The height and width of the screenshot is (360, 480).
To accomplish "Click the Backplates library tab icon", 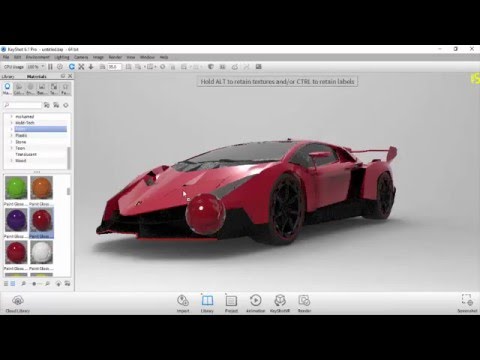I will (x=42, y=89).
